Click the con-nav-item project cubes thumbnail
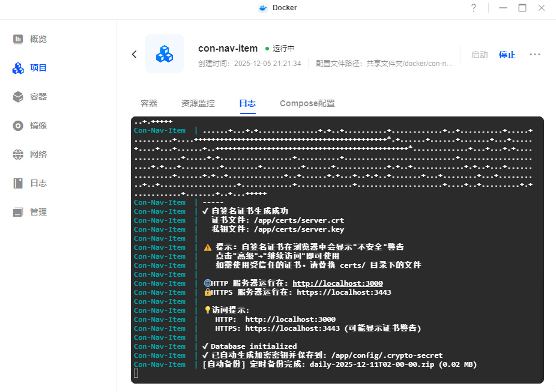The image size is (556, 392). [165, 54]
